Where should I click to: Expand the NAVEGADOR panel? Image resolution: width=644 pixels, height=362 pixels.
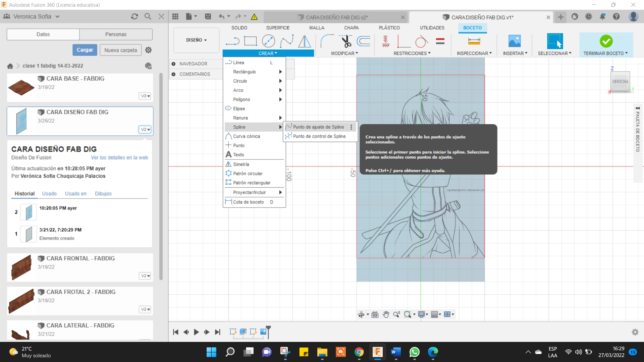[173, 64]
